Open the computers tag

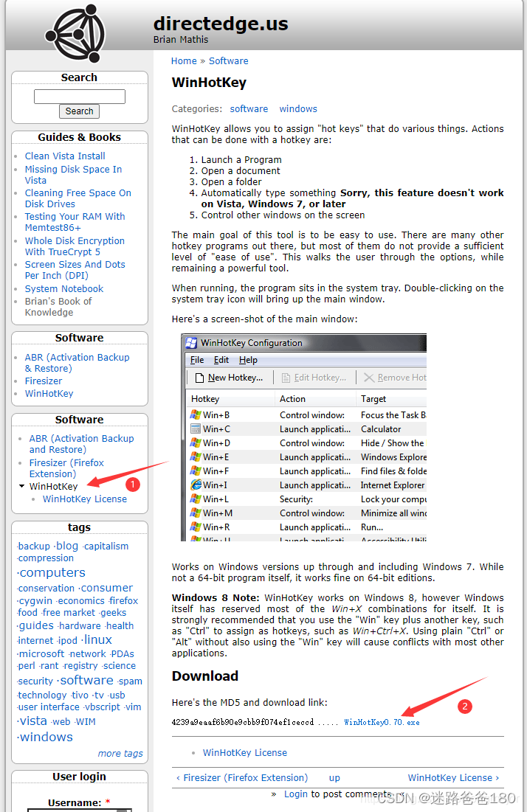coord(52,573)
